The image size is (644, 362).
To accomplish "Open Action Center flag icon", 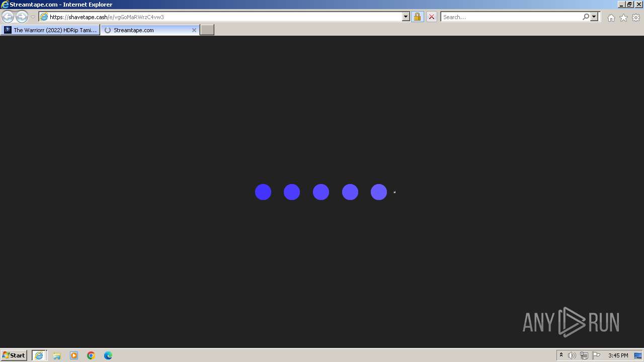I will 596,355.
